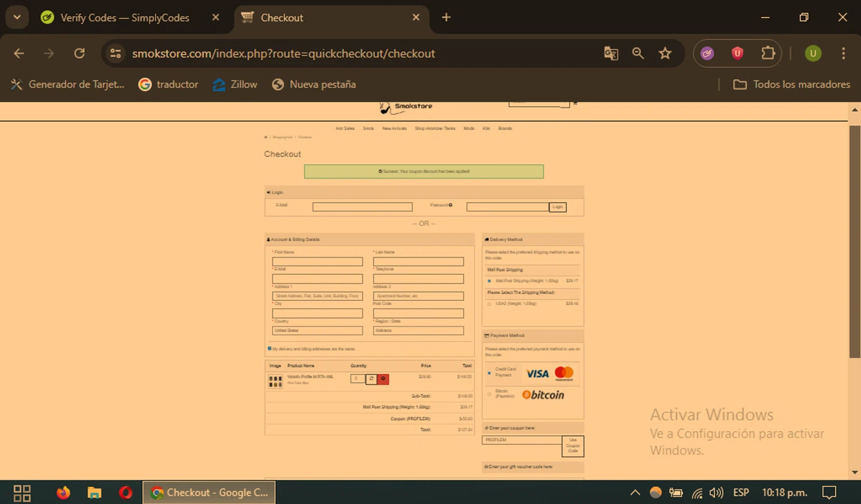Open the Windows Start menu
The height and width of the screenshot is (504, 861).
22,493
